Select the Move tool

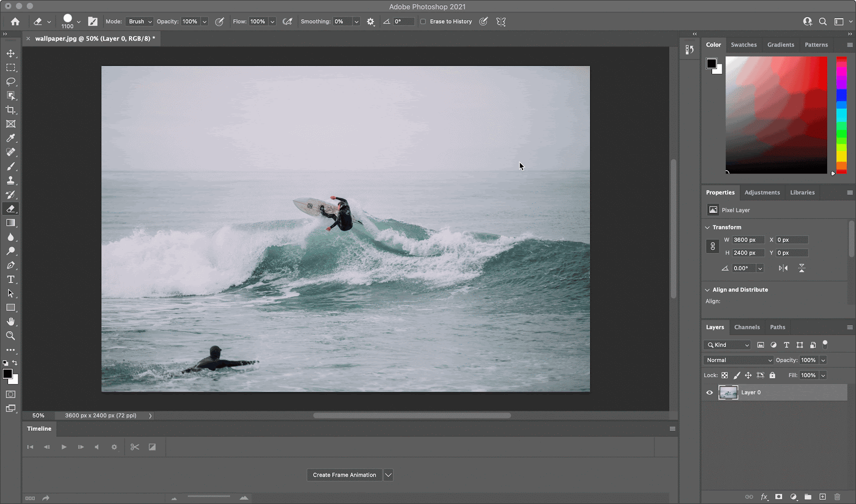coord(11,54)
